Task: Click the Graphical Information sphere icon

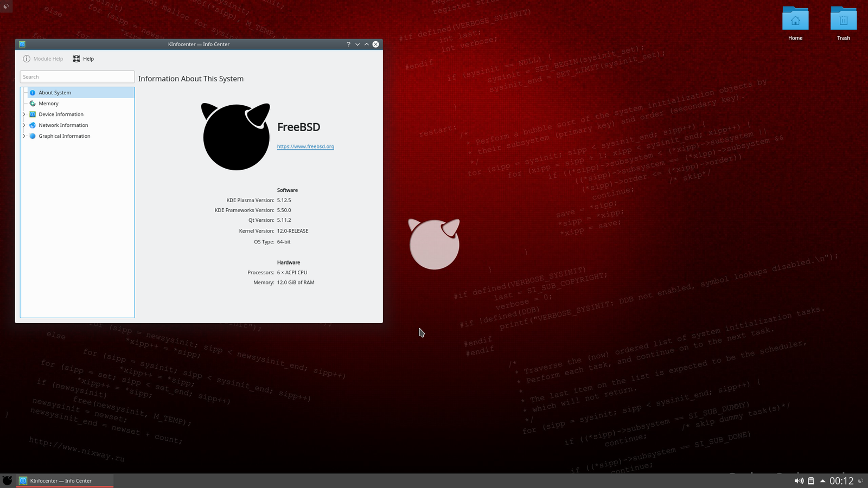Action: (33, 136)
